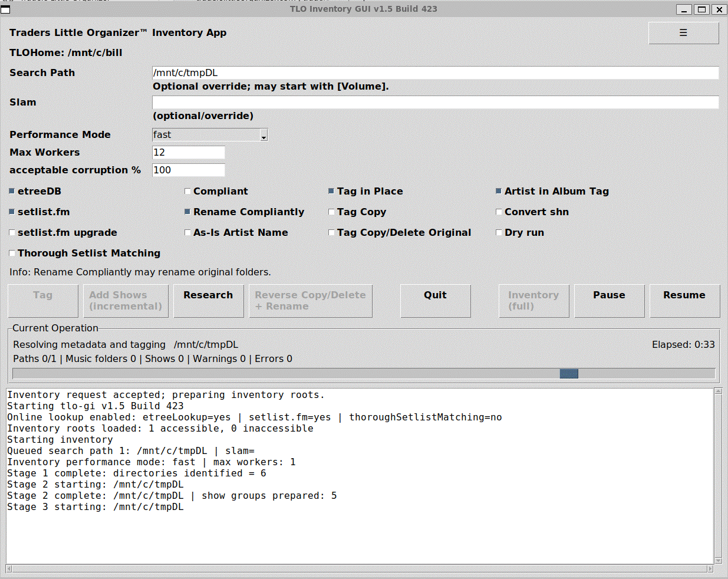
Task: Click 'Queued search path 1' log line
Action: (x=131, y=451)
